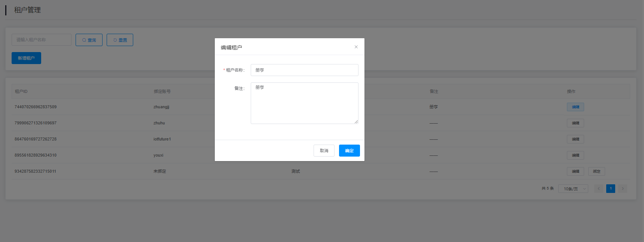Select page 1 in pagination
The image size is (644, 242).
[x=611, y=188]
